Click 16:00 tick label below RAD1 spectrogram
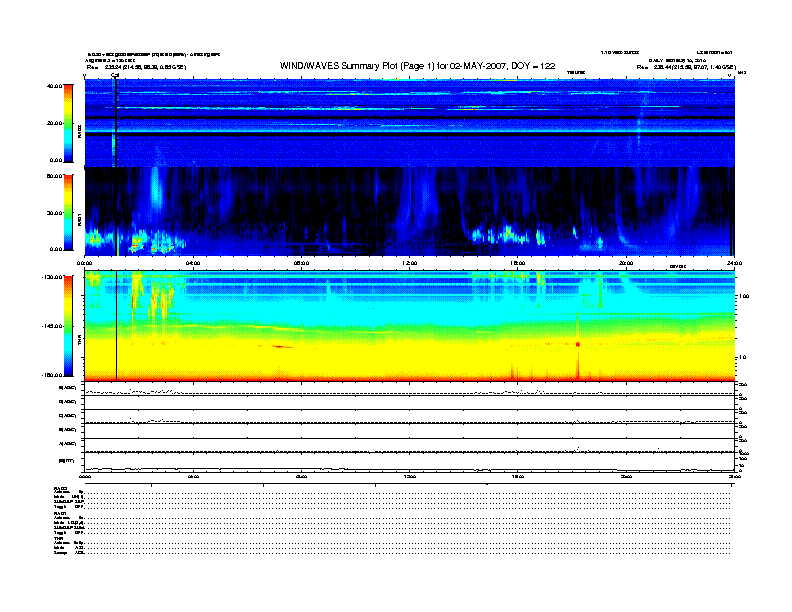792x612 pixels. click(518, 263)
